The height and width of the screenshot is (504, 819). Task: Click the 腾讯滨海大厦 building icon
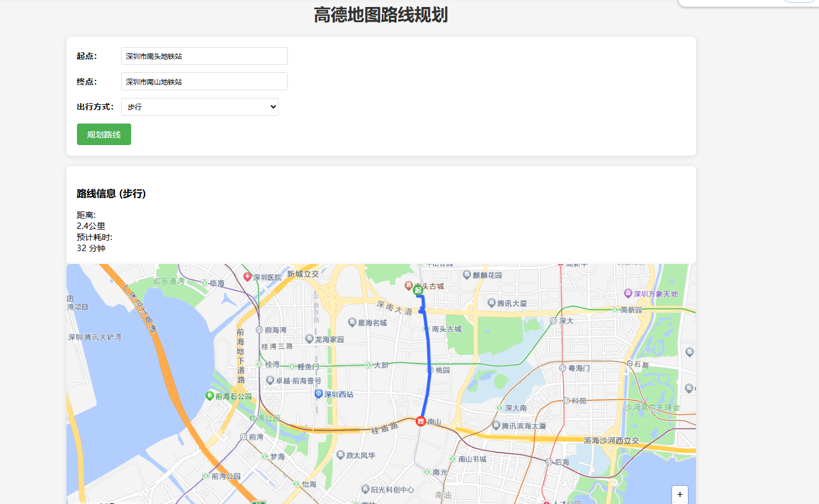pos(496,425)
